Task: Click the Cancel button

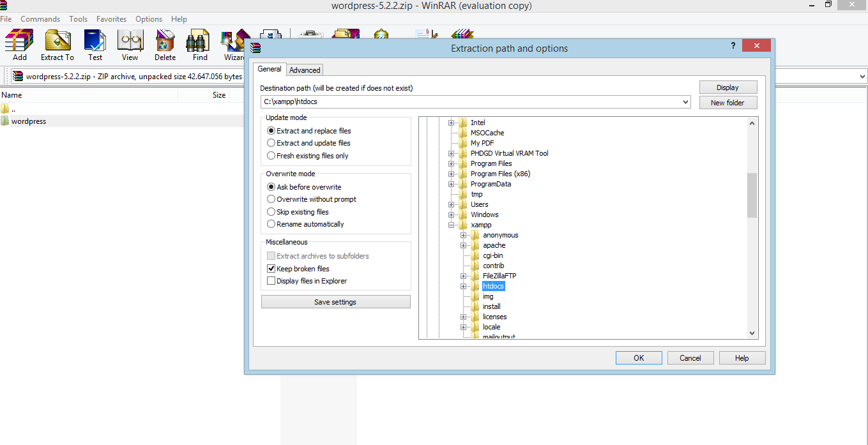Action: coord(690,358)
